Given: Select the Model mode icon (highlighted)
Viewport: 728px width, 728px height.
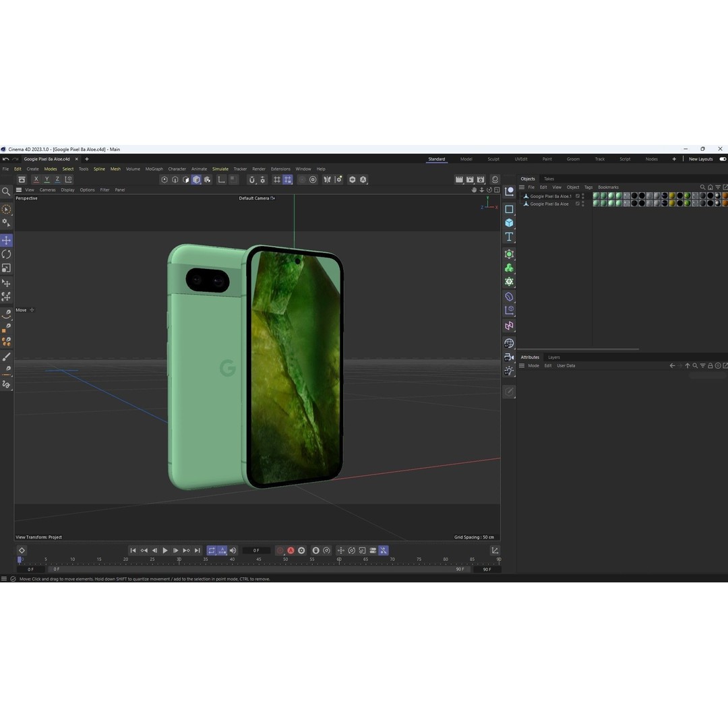Looking at the screenshot, I should click(x=196, y=180).
